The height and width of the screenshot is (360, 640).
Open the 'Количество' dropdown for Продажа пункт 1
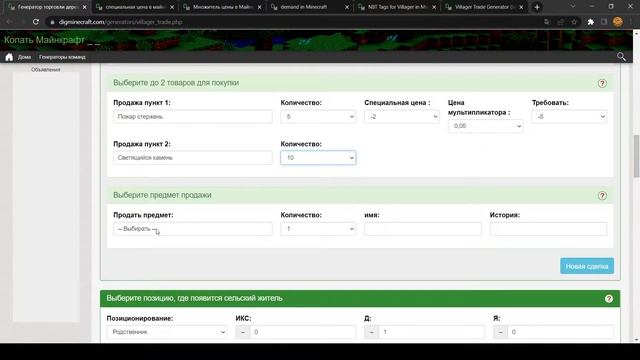coord(318,117)
